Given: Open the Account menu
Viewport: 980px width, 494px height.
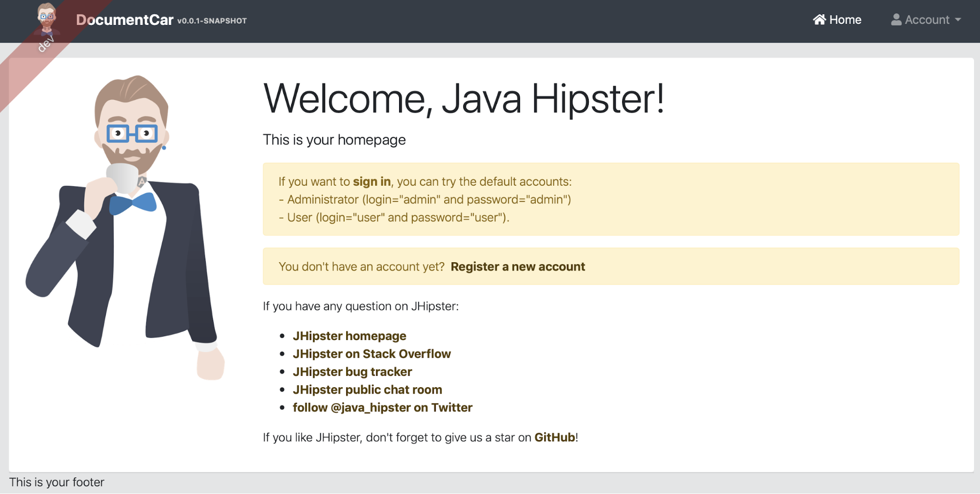Looking at the screenshot, I should coord(926,20).
